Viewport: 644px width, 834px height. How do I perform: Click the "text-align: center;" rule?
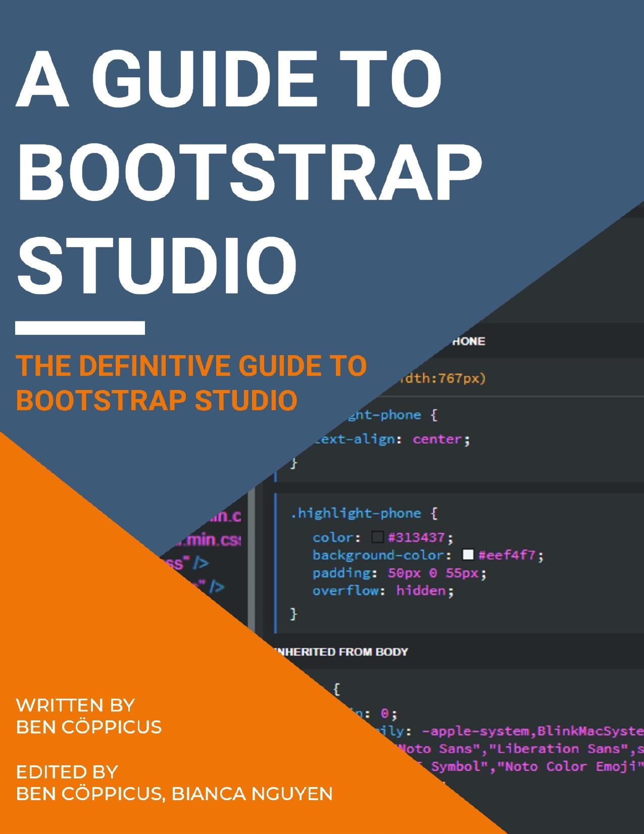point(392,439)
